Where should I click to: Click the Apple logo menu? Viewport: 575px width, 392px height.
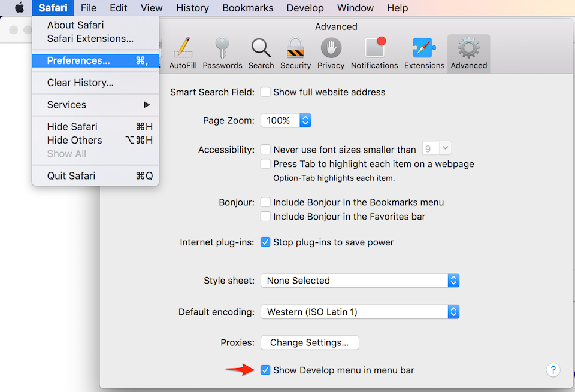19,8
